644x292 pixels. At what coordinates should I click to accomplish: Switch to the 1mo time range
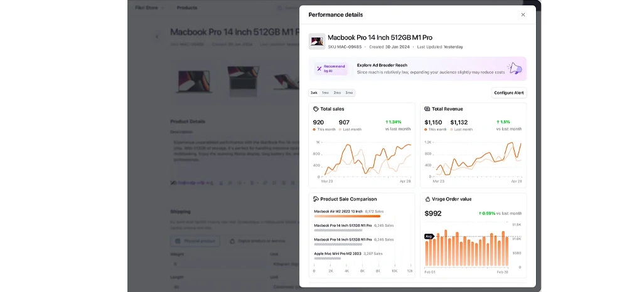[325, 93]
